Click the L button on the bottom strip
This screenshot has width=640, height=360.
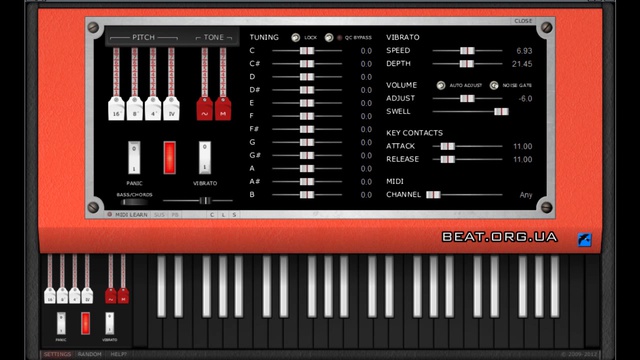click(x=223, y=215)
